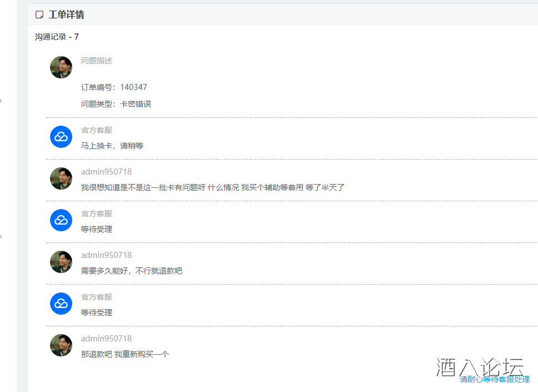Expand the upper chevron on the left edge
Viewport: 538px width, 392px height.
[2, 101]
